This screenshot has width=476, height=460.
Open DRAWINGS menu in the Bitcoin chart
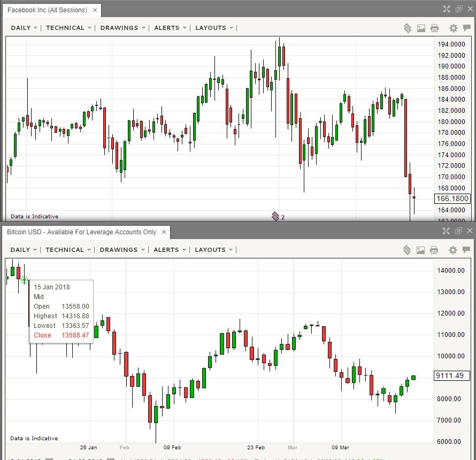(x=122, y=250)
